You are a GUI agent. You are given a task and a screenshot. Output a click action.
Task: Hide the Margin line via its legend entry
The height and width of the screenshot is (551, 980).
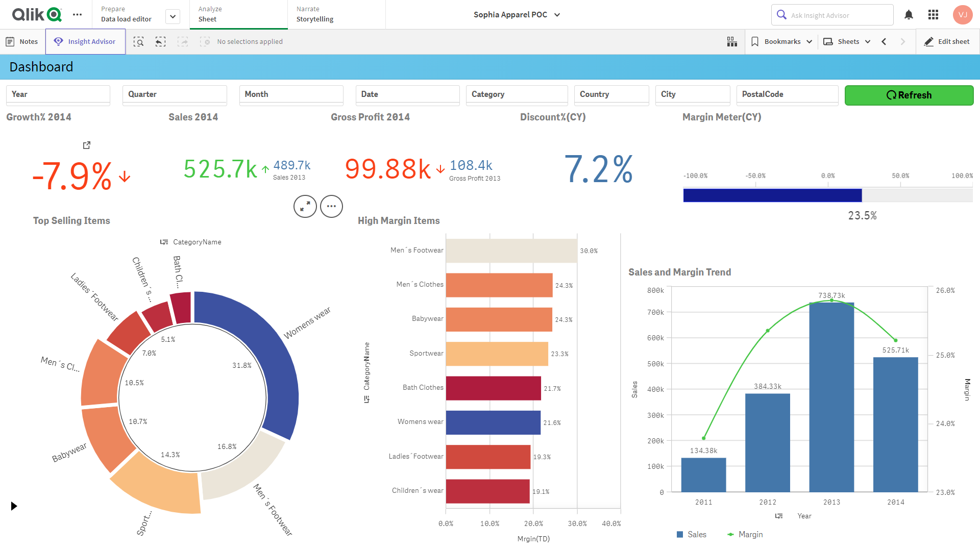tap(745, 534)
